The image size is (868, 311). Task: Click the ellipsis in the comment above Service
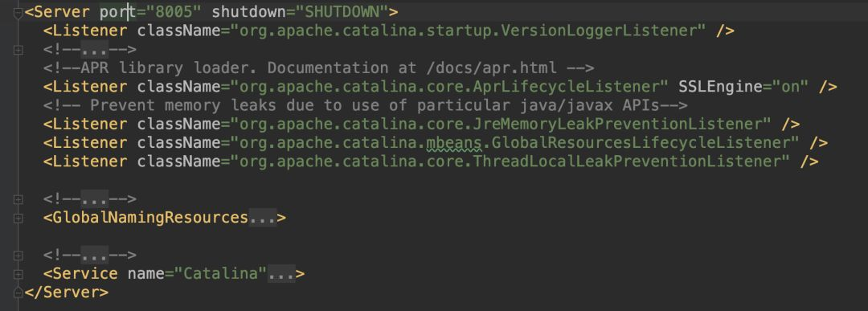tap(94, 255)
